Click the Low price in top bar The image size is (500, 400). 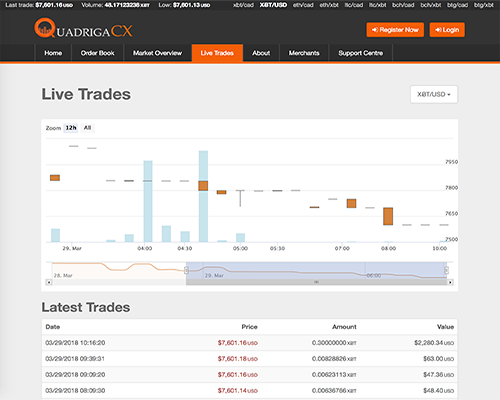point(191,5)
